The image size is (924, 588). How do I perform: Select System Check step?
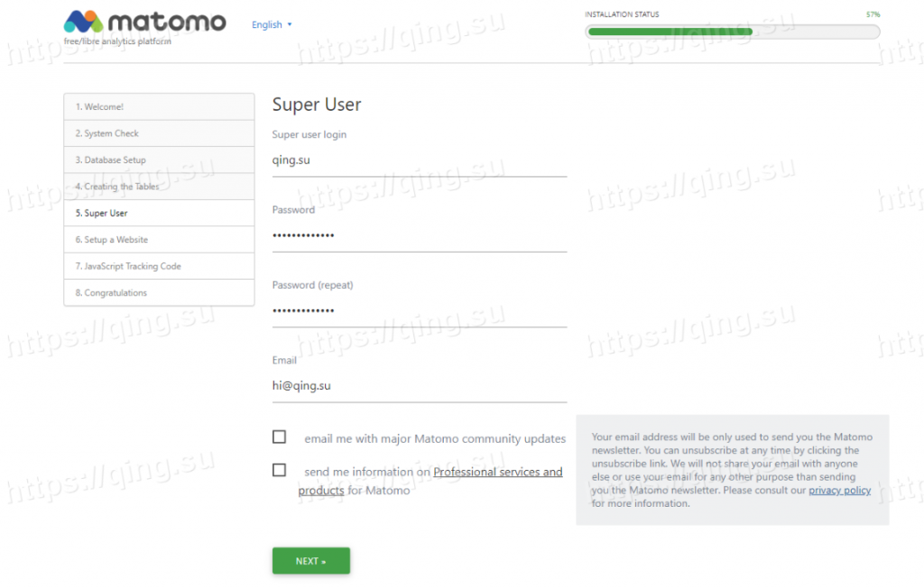[159, 133]
